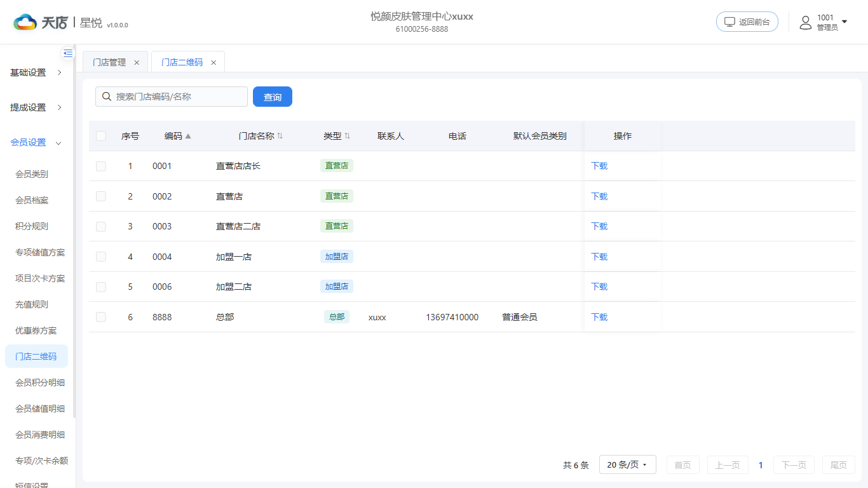This screenshot has width=868, height=488.
Task: Check the row with code 0002
Action: (101, 196)
